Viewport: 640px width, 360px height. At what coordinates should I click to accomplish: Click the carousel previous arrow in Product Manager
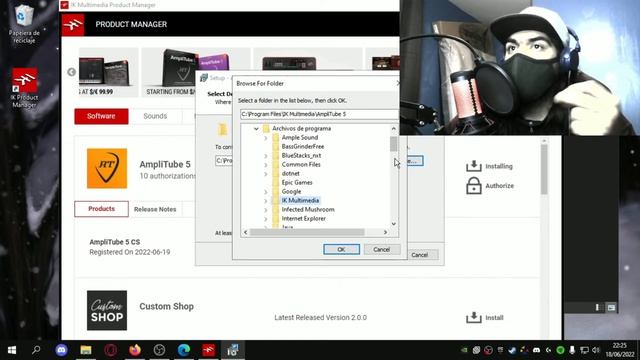click(71, 72)
